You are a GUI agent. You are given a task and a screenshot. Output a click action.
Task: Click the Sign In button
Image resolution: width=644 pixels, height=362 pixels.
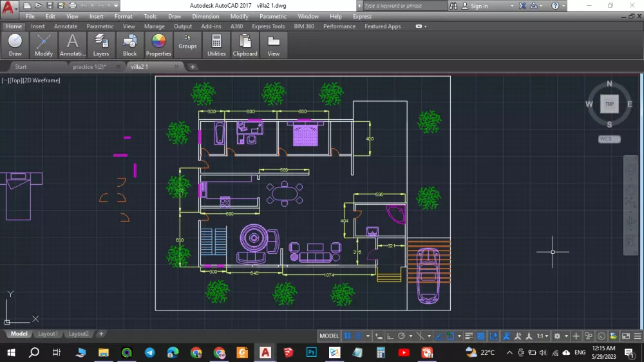pyautogui.click(x=479, y=6)
